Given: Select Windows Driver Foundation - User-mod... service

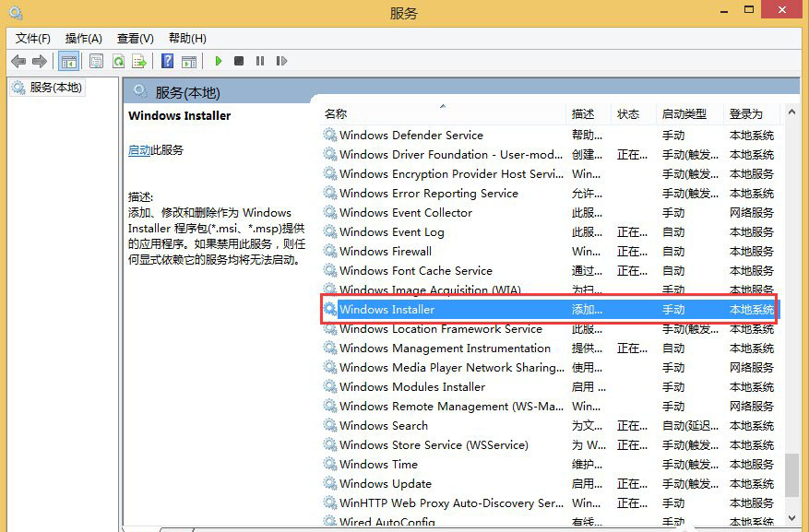Looking at the screenshot, I should [549, 155].
